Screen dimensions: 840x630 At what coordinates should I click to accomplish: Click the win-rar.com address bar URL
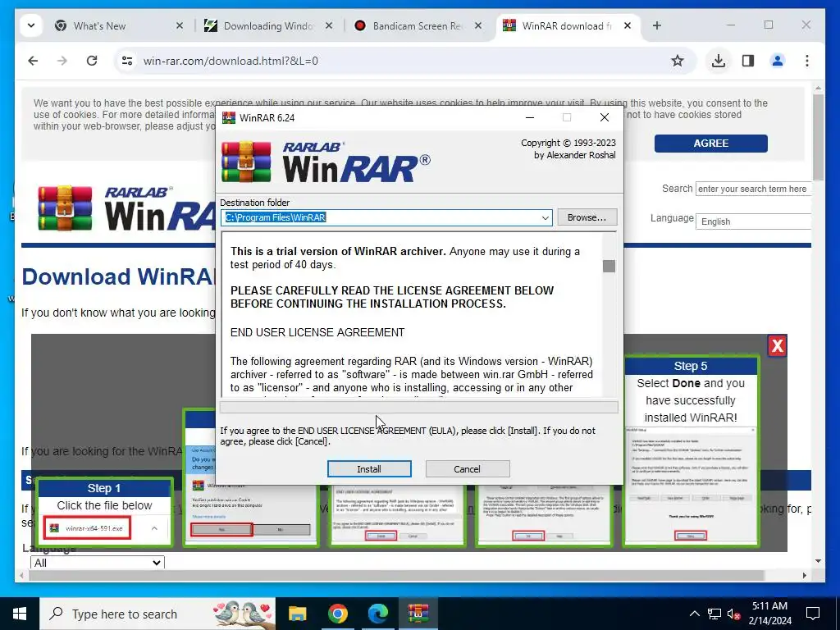(x=231, y=61)
